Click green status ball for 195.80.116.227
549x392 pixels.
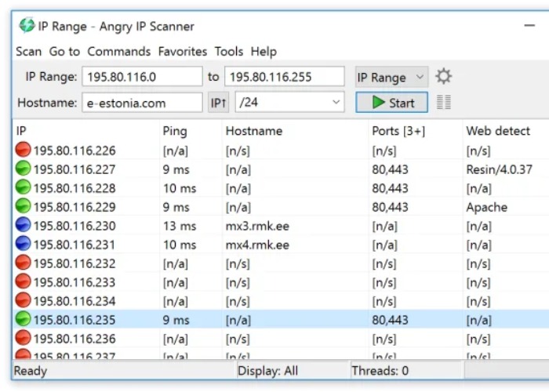pos(23,169)
